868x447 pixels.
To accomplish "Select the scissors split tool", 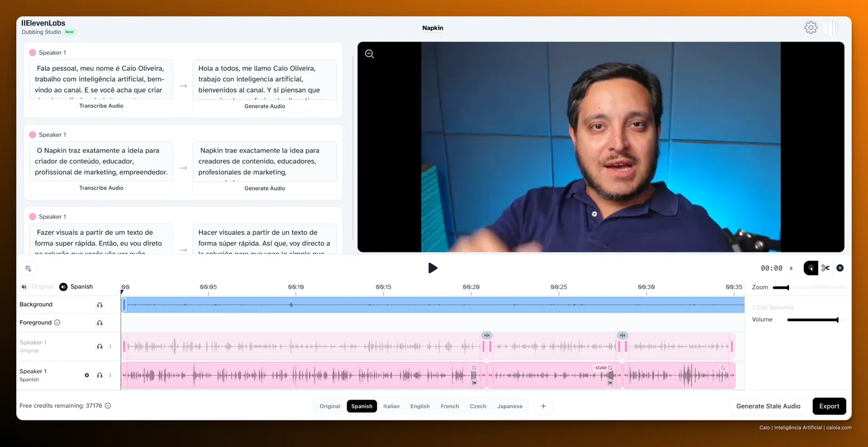I will pyautogui.click(x=826, y=268).
